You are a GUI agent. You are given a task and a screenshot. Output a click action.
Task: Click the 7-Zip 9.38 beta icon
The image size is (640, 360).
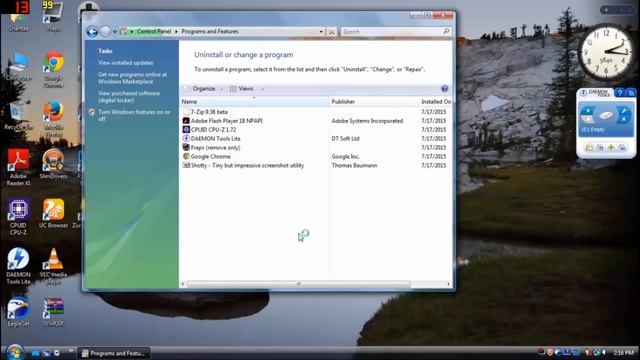[186, 112]
